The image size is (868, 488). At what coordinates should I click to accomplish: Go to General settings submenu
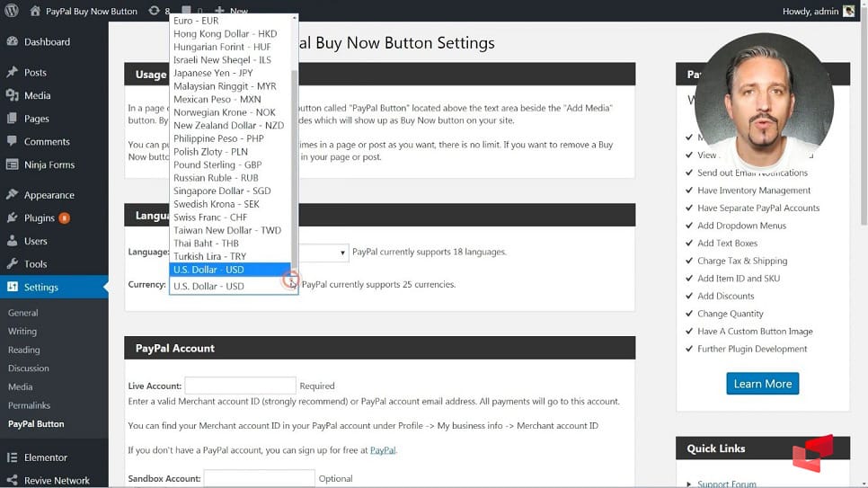(x=22, y=313)
